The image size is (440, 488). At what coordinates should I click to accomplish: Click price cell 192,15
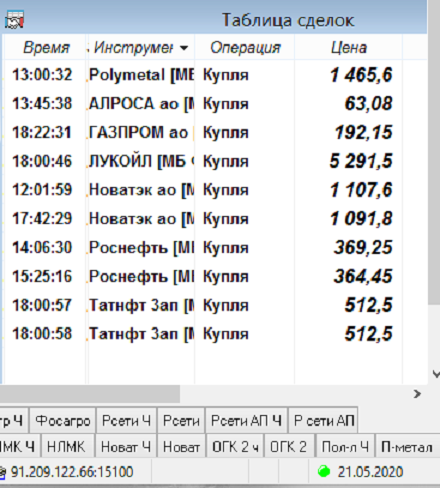(x=364, y=132)
